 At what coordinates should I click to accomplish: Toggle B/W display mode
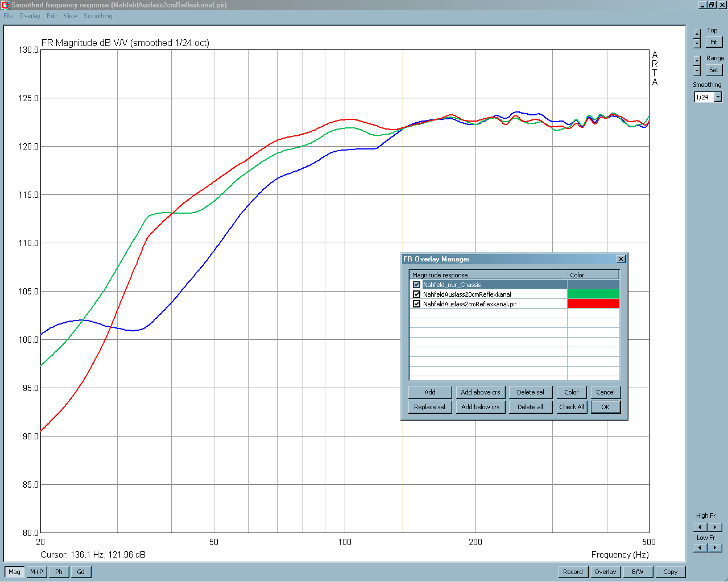[638, 572]
